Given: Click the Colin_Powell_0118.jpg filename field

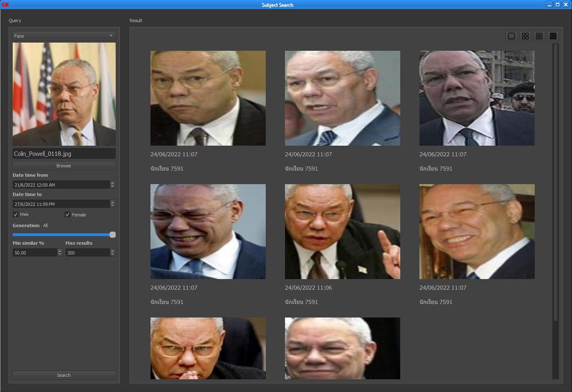Looking at the screenshot, I should (x=64, y=154).
